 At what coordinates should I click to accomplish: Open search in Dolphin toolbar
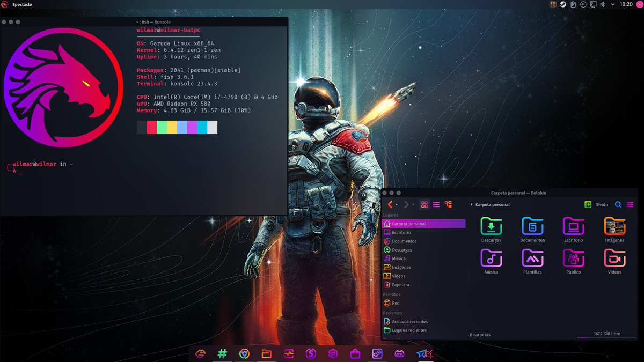pos(618,204)
